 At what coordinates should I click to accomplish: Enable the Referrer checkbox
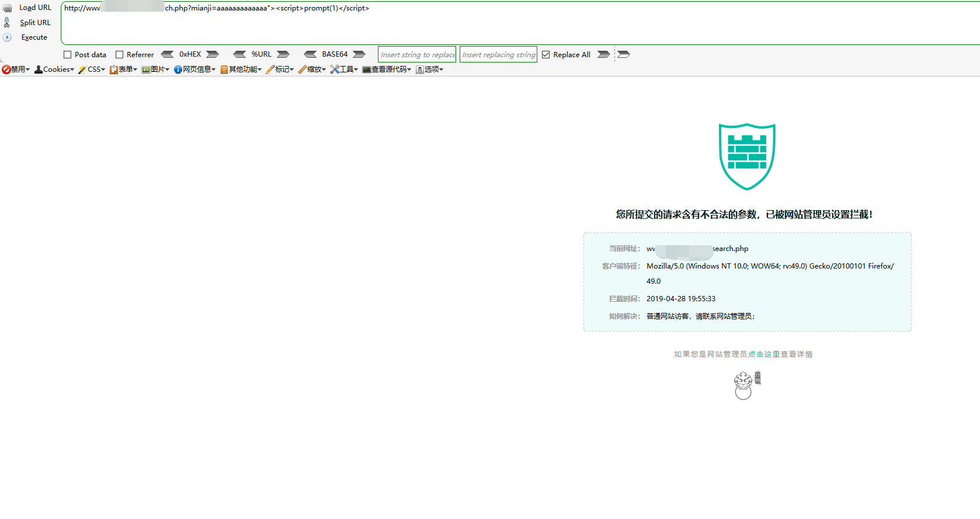click(x=119, y=54)
